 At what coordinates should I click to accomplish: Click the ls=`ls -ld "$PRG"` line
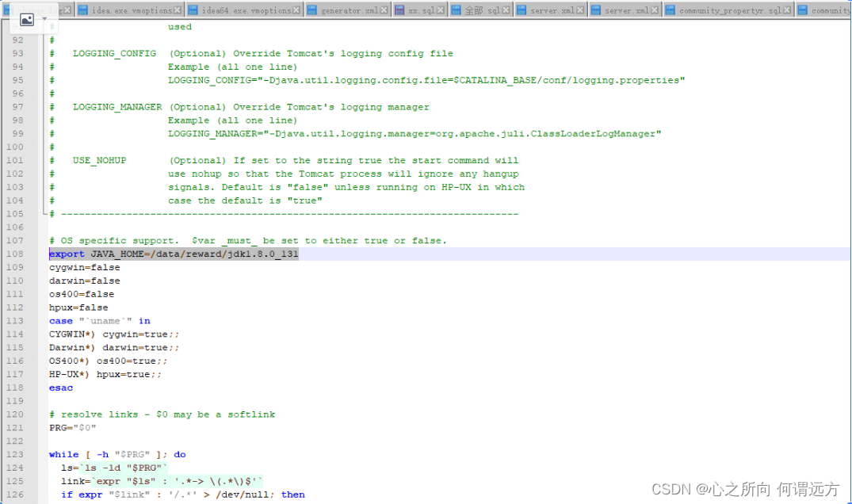tap(113, 468)
